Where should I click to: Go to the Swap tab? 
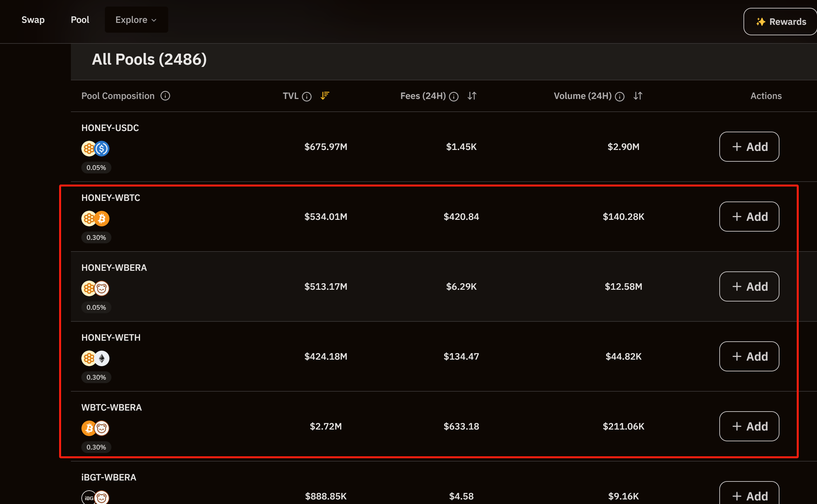(x=33, y=20)
